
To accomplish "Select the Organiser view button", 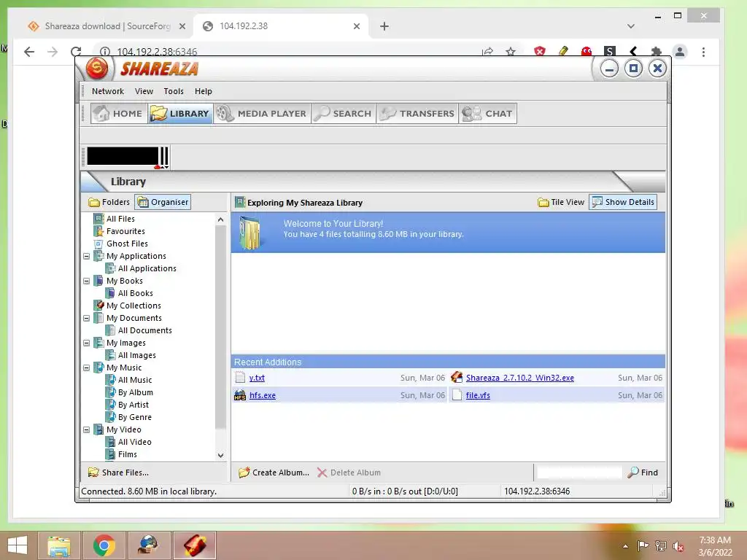I will pyautogui.click(x=163, y=202).
